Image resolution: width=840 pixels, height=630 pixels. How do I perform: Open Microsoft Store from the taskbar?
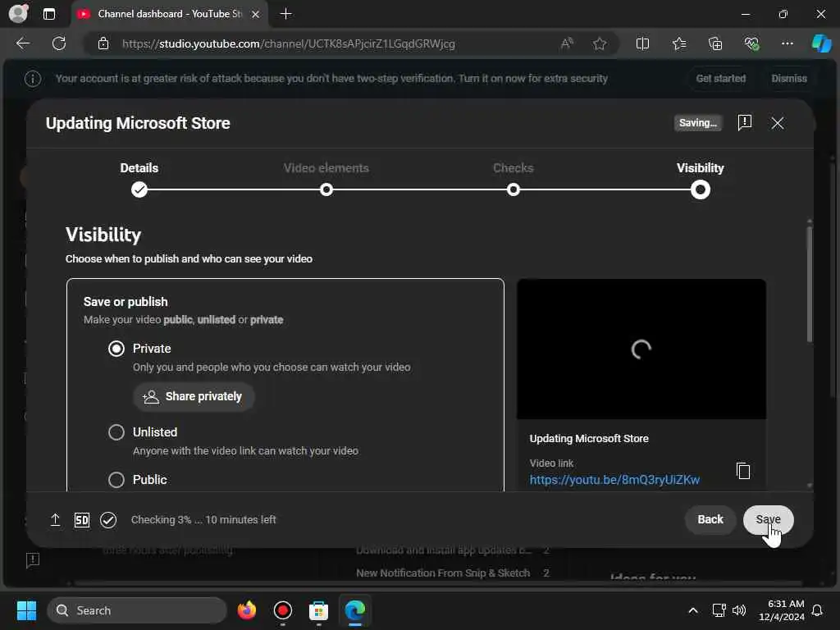(319, 610)
